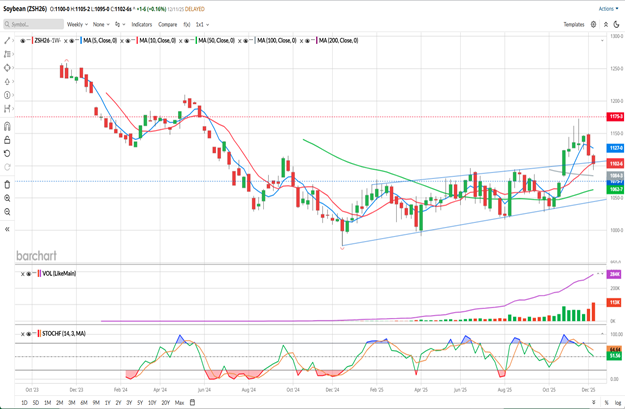This screenshot has width=625, height=409.
Task: Jump to latest bar double-chevron icon
Action: pyautogui.click(x=594, y=403)
